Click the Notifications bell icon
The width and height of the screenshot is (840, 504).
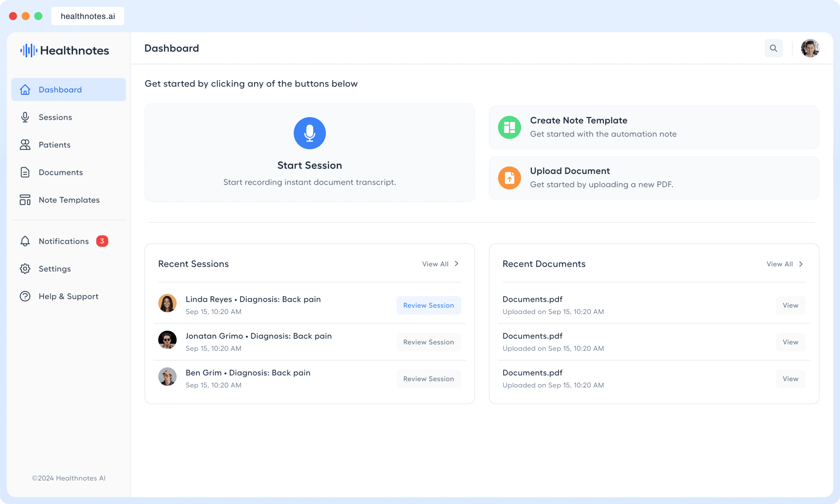pyautogui.click(x=25, y=241)
